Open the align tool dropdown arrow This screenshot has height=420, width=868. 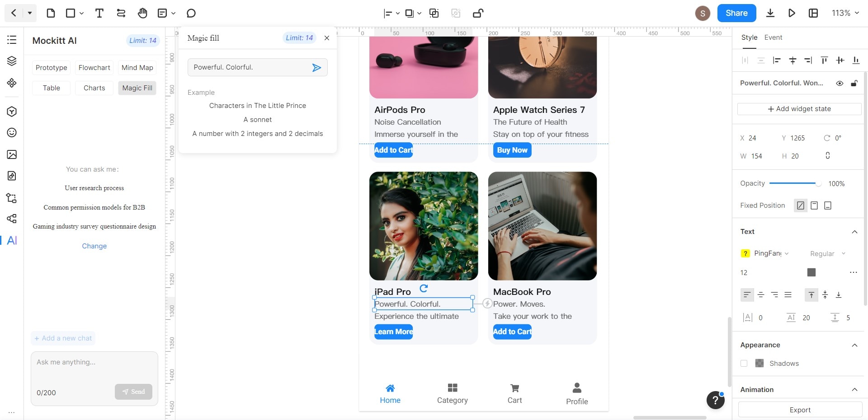pos(398,14)
